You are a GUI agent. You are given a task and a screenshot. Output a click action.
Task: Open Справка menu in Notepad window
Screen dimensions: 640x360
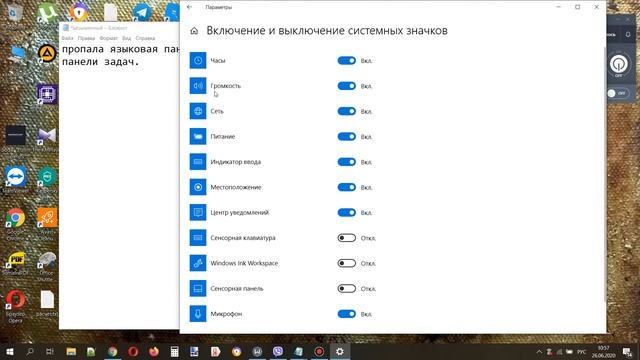[145, 38]
